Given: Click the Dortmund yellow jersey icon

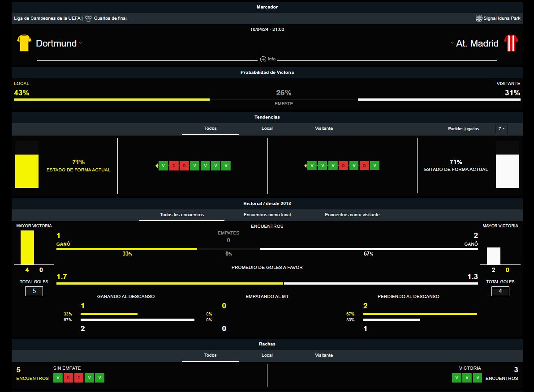Looking at the screenshot, I should [x=24, y=43].
